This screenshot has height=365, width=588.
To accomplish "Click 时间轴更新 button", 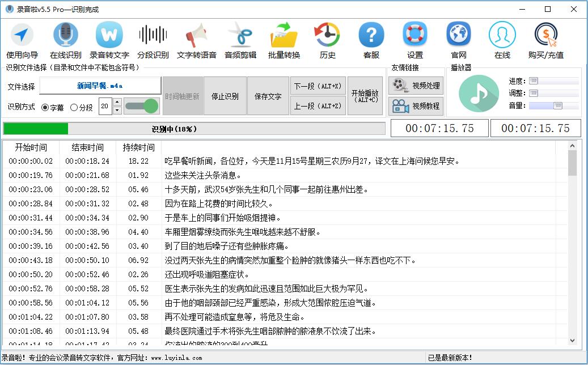I will pos(182,96).
